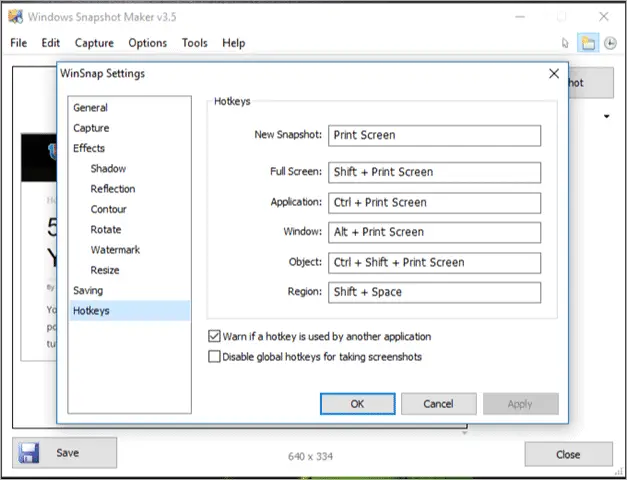Expand the dropdown arrow in the main window
Viewport: 627px width, 480px height.
607,116
